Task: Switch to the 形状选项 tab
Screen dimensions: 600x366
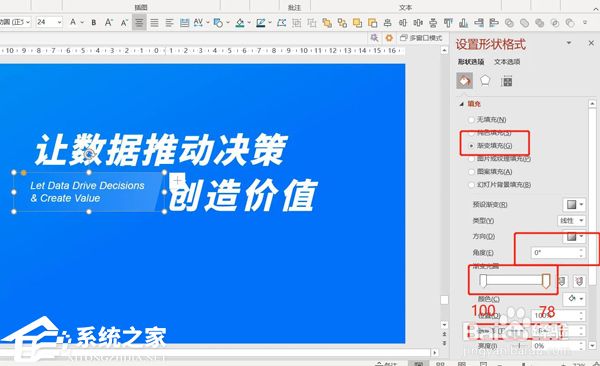Action: pos(471,62)
